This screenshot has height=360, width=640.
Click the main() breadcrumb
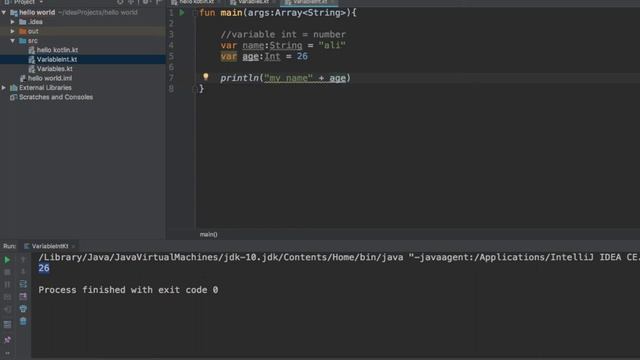209,234
